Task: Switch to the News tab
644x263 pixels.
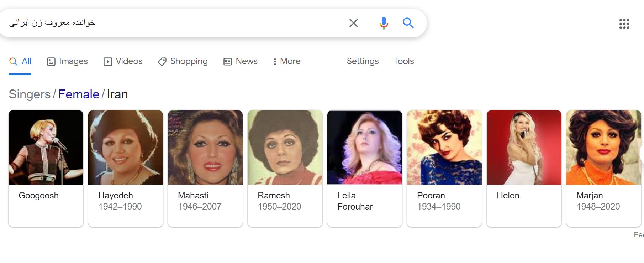Action: pyautogui.click(x=246, y=61)
